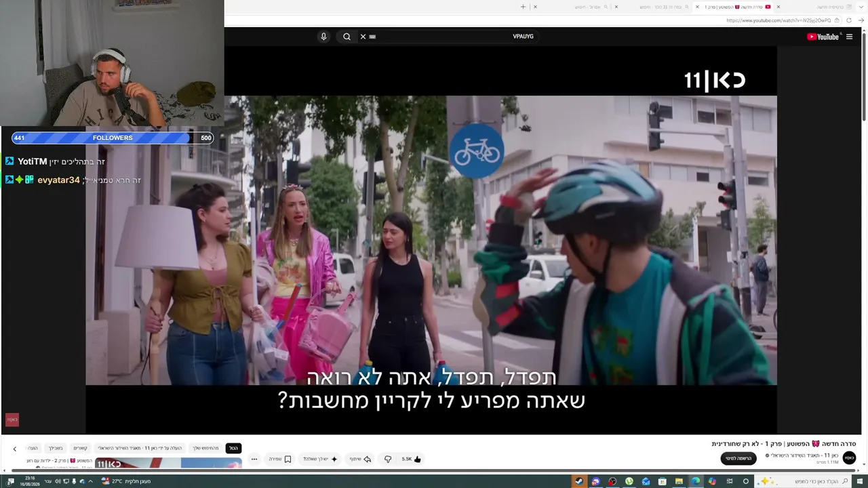The height and width of the screenshot is (488, 868).
Task: Click the browser address bar URL
Action: coord(778,20)
